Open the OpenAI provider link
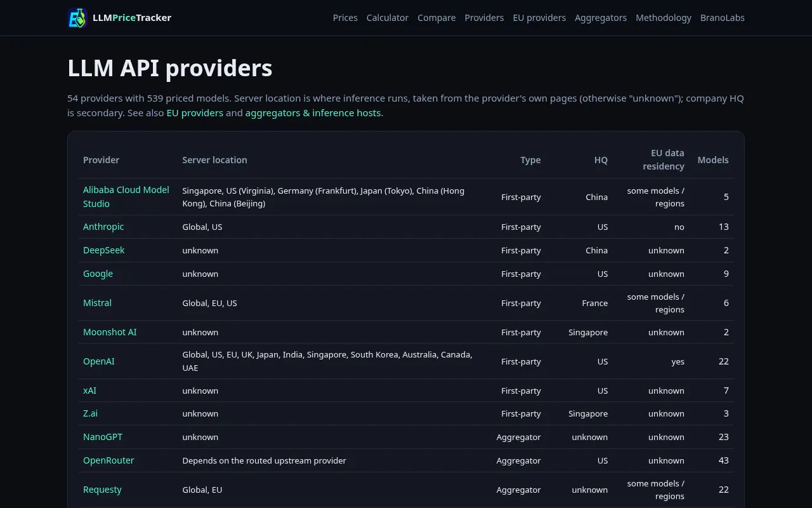The image size is (812, 508). pyautogui.click(x=99, y=361)
